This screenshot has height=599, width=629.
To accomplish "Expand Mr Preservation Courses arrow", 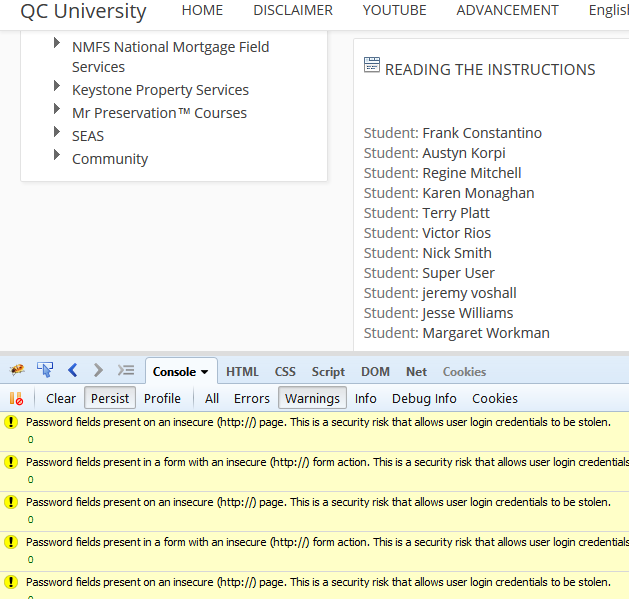I will click(x=57, y=109).
